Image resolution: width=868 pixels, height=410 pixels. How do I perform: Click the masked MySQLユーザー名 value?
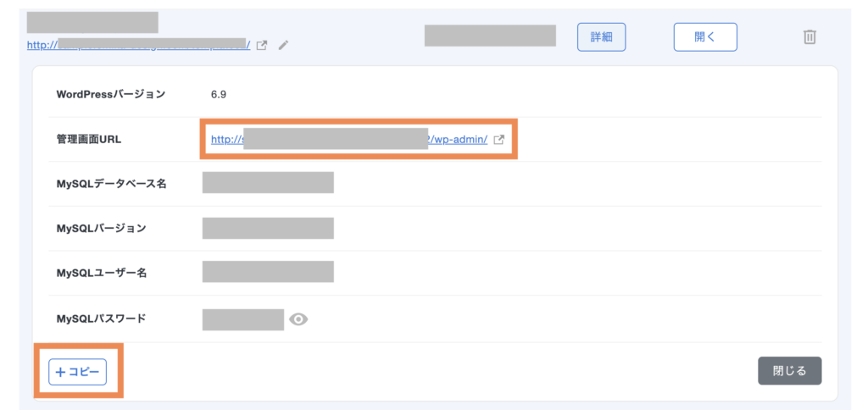pyautogui.click(x=268, y=272)
